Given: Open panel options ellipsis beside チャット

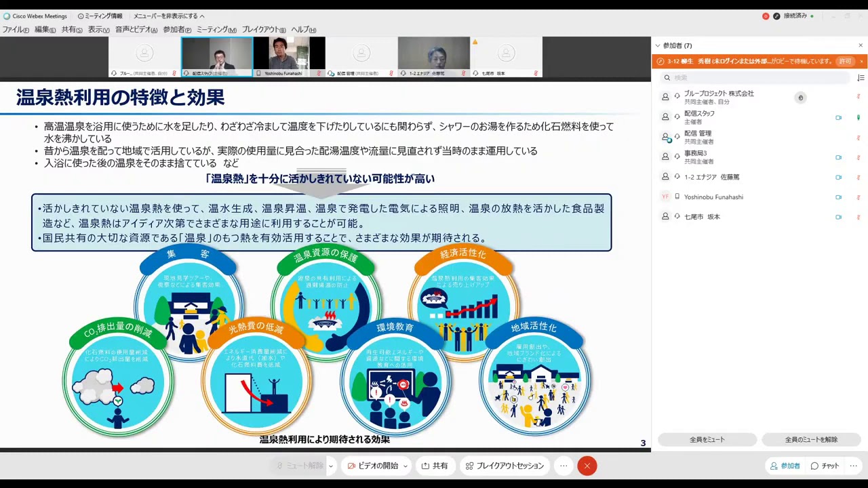Looking at the screenshot, I should [x=853, y=466].
